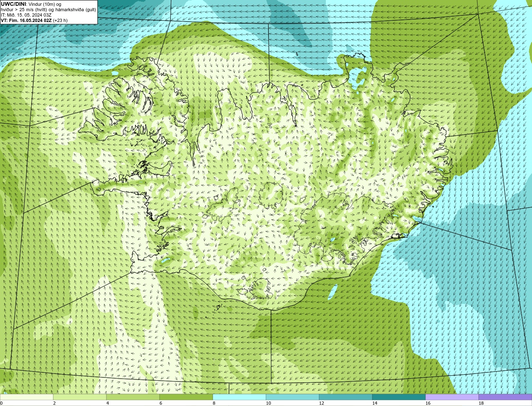Select the dark teal 14–16 colour swatch
The height and width of the screenshot is (406, 532).
point(399,397)
